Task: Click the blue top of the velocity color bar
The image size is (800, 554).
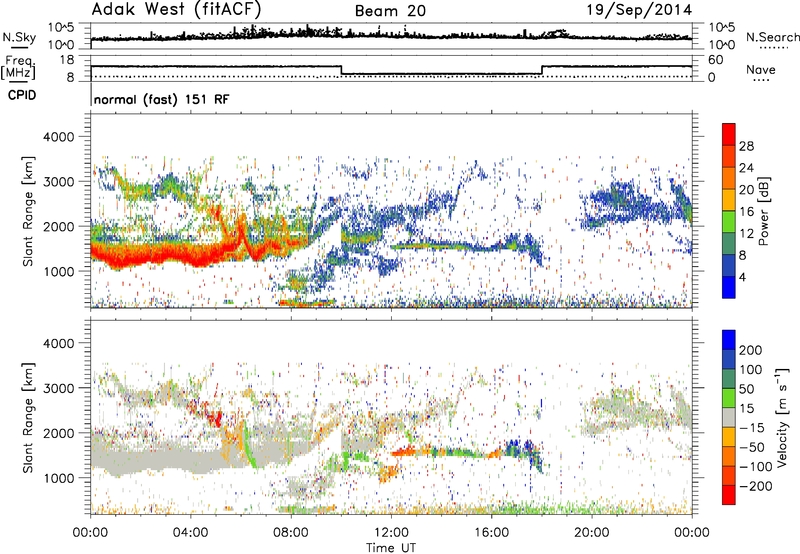Action: pos(729,339)
